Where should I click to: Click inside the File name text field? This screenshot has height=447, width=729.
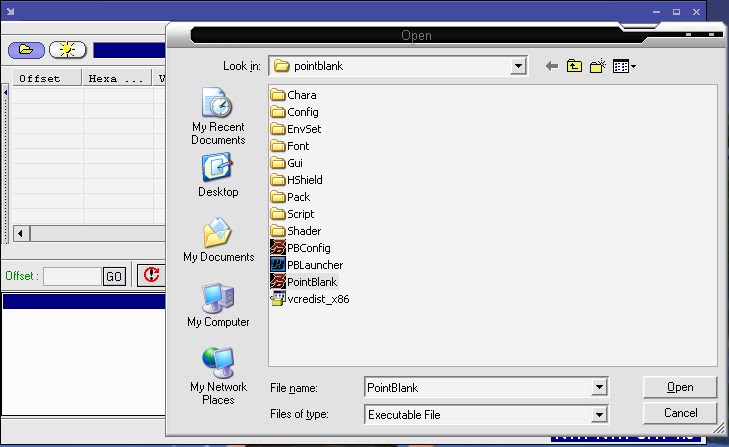point(478,387)
